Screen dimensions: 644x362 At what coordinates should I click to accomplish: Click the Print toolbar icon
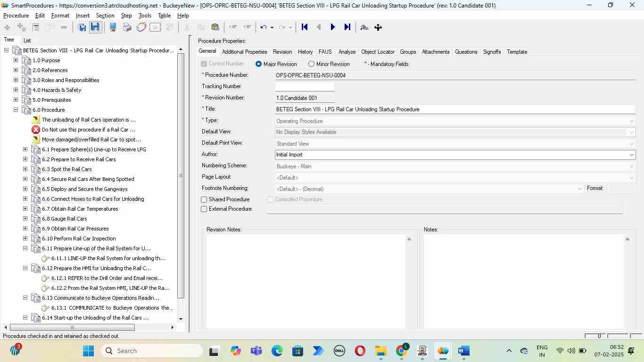127,27
